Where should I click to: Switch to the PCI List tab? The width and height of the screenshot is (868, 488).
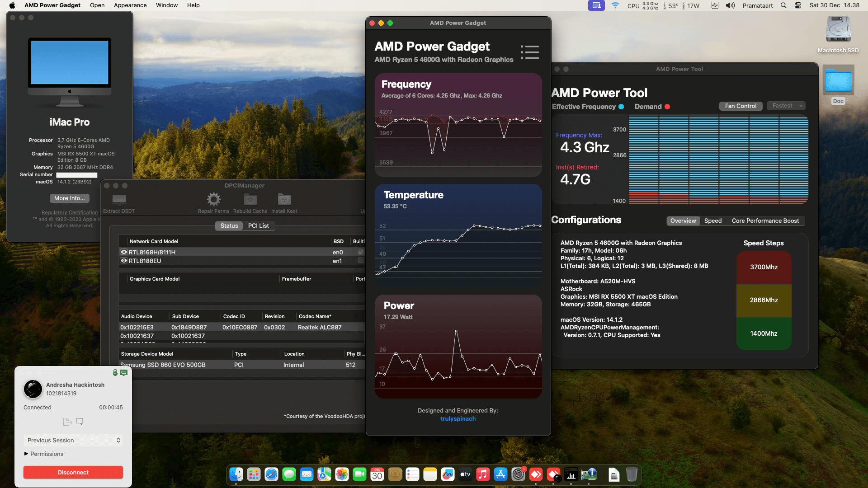pyautogui.click(x=259, y=225)
